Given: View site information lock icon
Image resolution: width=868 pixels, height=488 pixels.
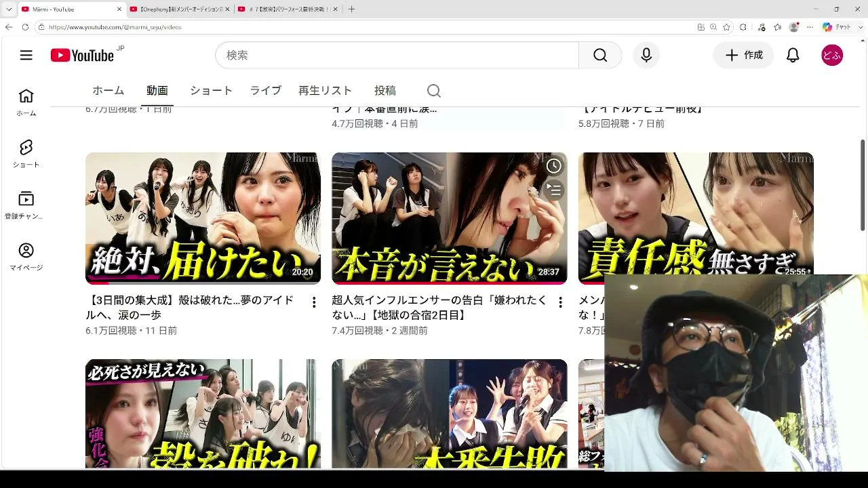Looking at the screenshot, I should (x=41, y=27).
